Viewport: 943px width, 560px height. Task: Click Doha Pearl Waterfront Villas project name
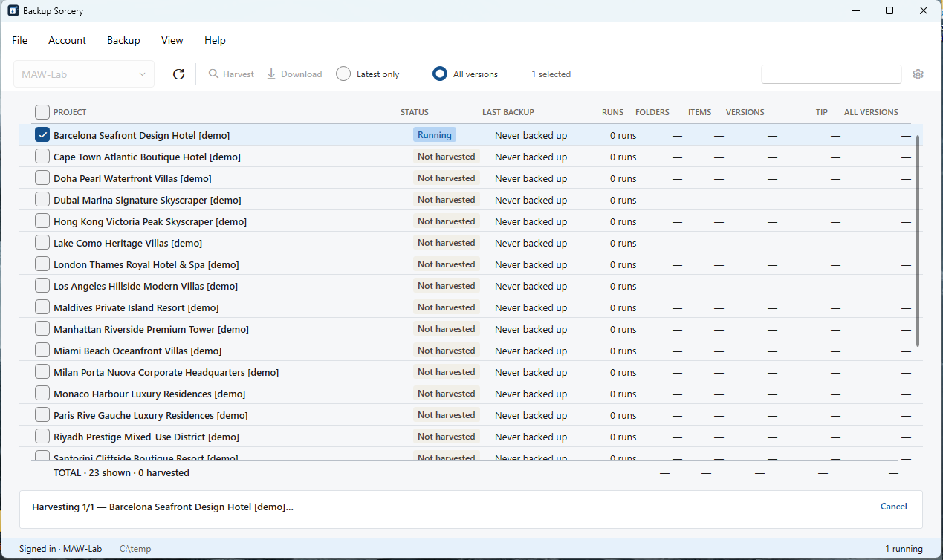point(132,178)
